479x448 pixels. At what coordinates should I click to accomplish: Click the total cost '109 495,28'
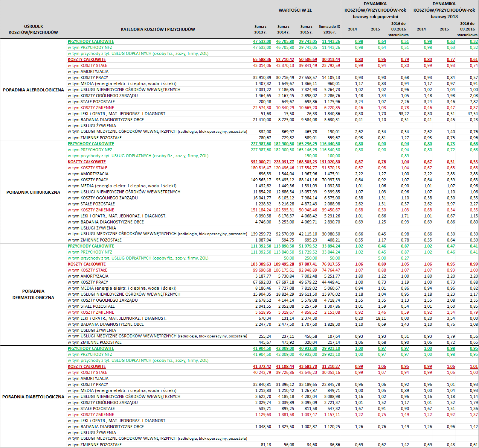coord(284,264)
